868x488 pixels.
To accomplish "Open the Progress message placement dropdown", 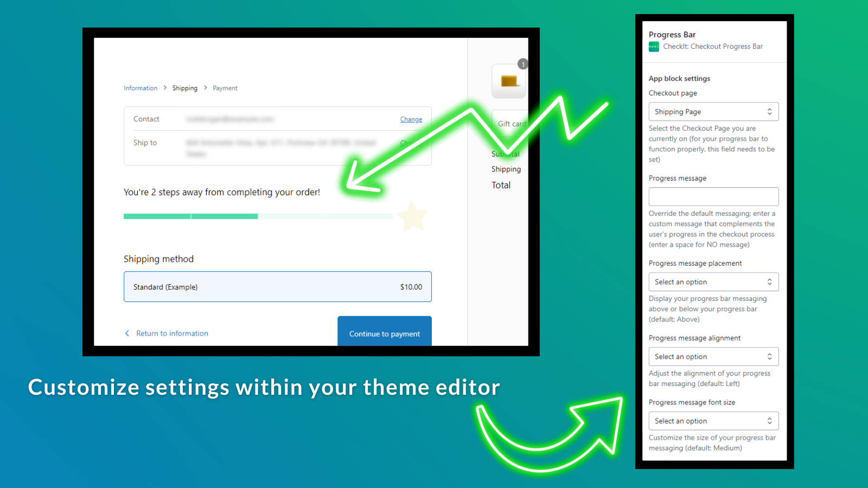I will point(713,281).
